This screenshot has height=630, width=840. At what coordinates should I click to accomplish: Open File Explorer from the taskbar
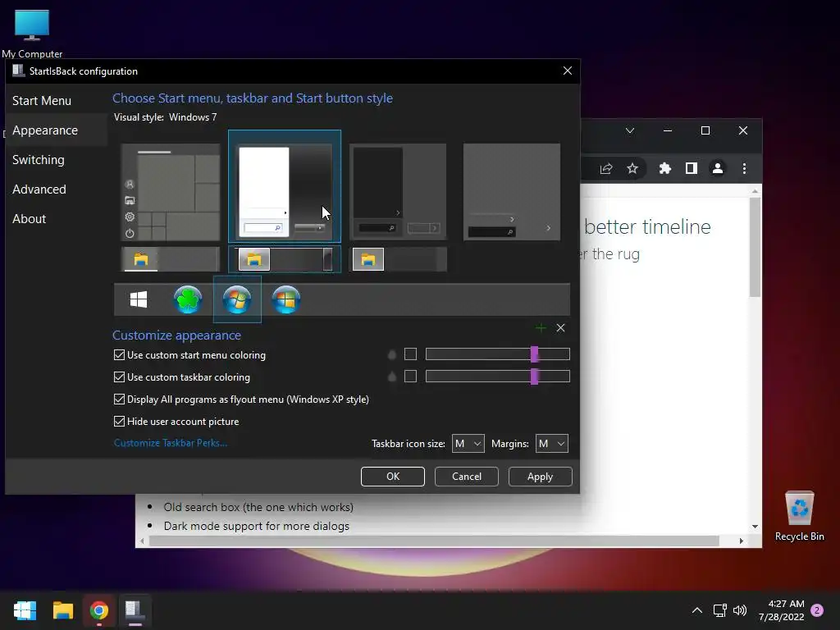point(62,610)
